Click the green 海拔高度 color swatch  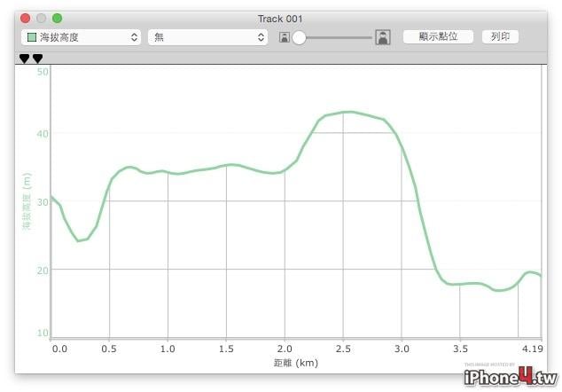tap(32, 37)
